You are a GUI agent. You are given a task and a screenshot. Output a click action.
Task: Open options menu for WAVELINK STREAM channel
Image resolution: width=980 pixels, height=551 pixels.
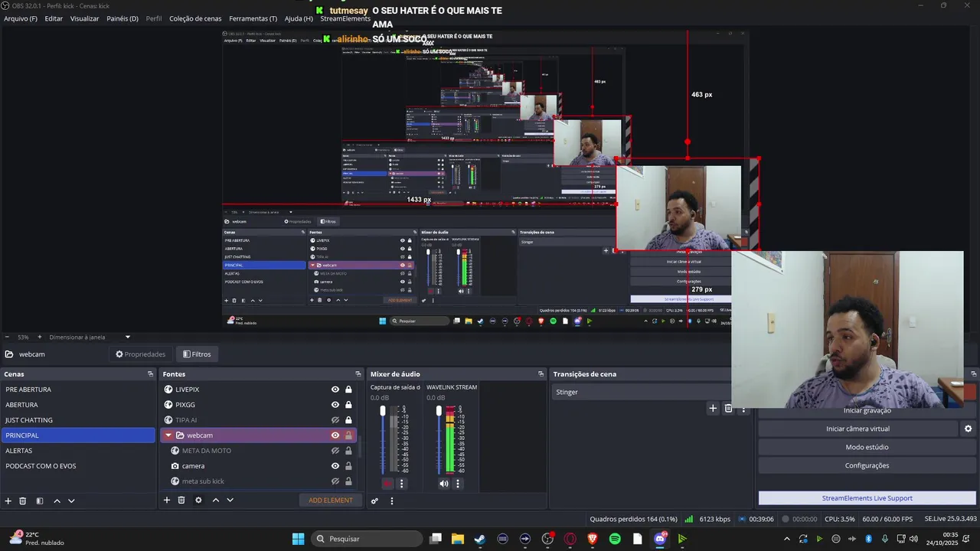(x=458, y=484)
